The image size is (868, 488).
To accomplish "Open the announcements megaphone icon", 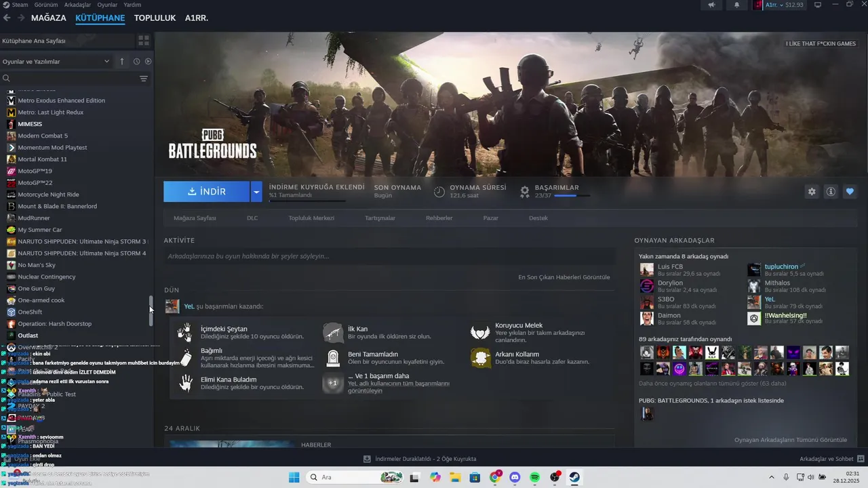I will 711,5.
